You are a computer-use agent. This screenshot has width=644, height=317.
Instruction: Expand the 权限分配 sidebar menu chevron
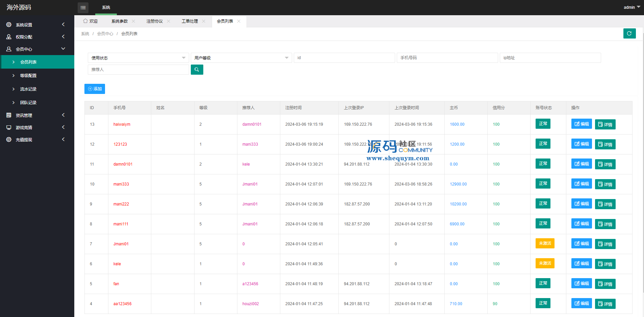pyautogui.click(x=63, y=36)
